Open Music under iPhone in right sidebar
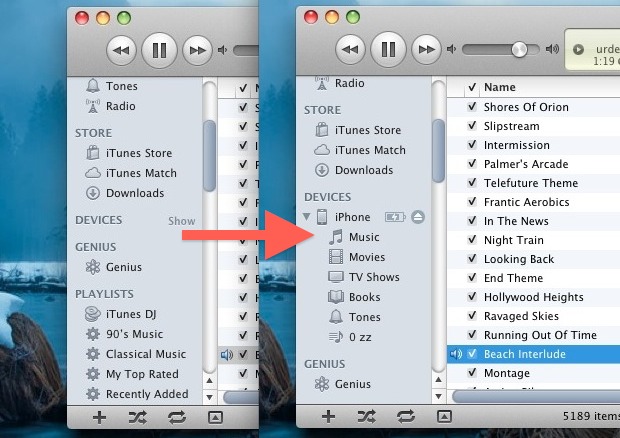Image resolution: width=620 pixels, height=438 pixels. coord(355,237)
